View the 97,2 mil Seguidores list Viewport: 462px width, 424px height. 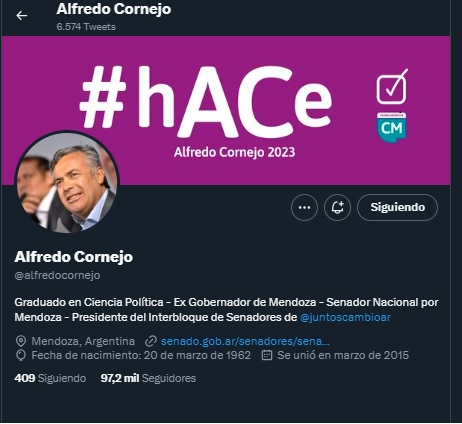pos(148,378)
